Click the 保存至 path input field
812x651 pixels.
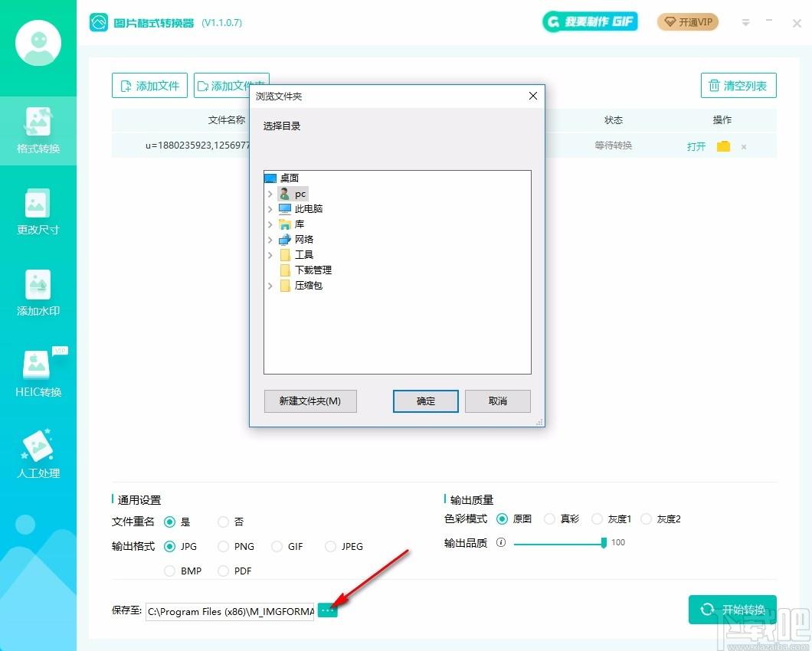coord(230,611)
